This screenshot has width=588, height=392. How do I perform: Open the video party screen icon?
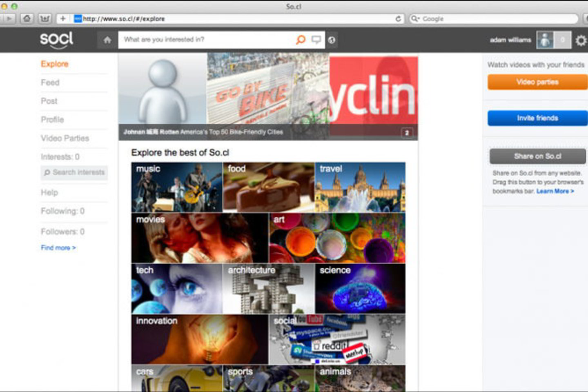click(x=316, y=40)
